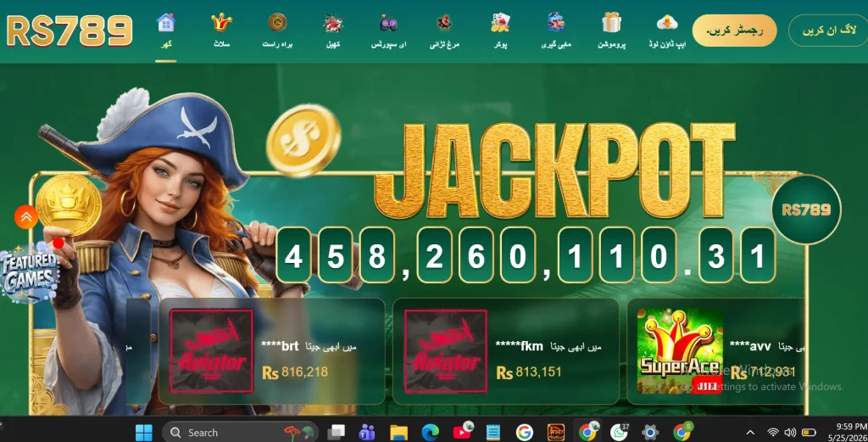The width and height of the screenshot is (868, 442).
Task: Launch Microsoft Edge from taskbar
Action: [430, 432]
